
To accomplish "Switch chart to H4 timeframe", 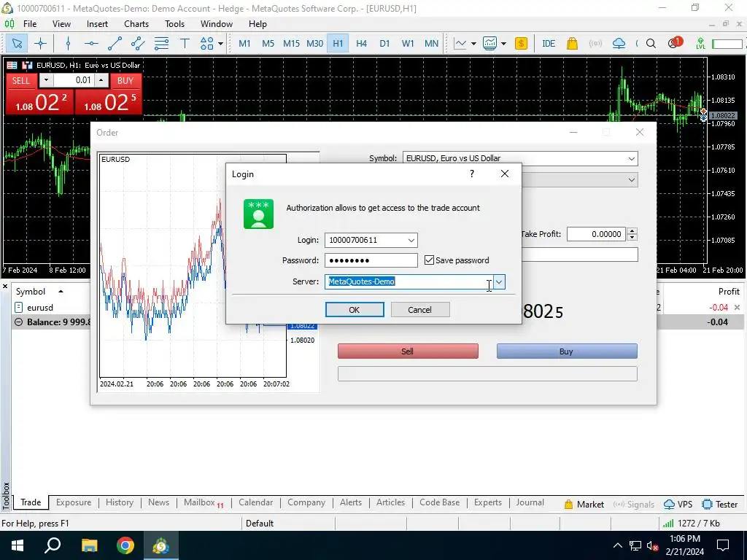I will [361, 44].
